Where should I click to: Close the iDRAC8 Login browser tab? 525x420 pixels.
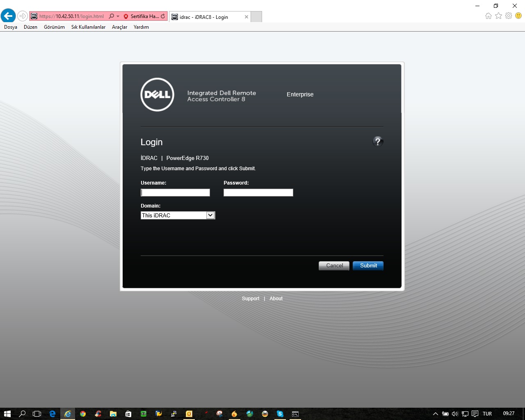pyautogui.click(x=246, y=17)
